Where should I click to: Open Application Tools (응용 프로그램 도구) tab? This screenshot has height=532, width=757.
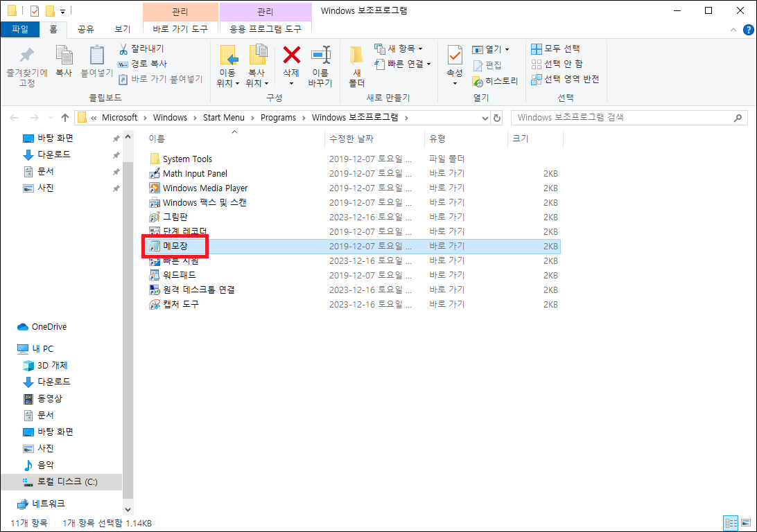tap(265, 29)
